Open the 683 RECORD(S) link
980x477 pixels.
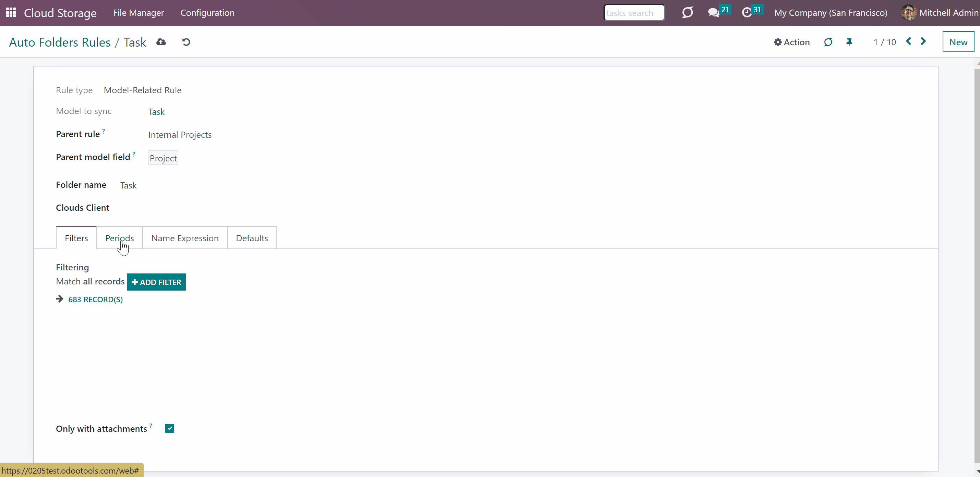pyautogui.click(x=95, y=299)
